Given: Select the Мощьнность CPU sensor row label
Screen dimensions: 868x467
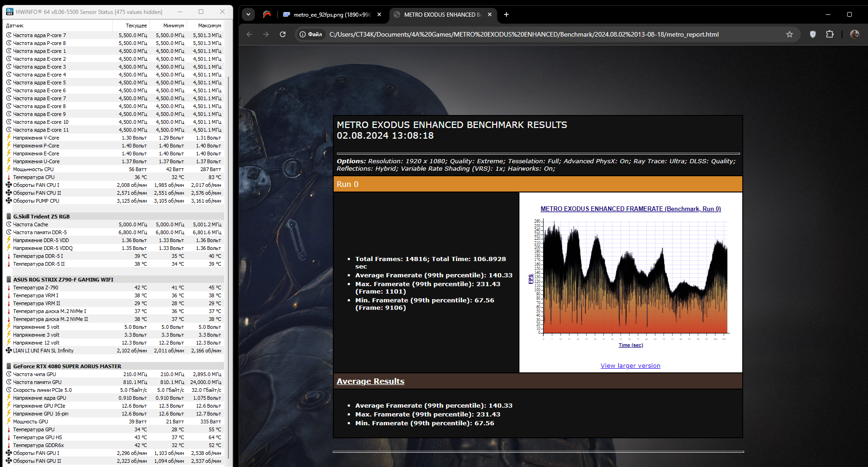Looking at the screenshot, I should (33, 169).
